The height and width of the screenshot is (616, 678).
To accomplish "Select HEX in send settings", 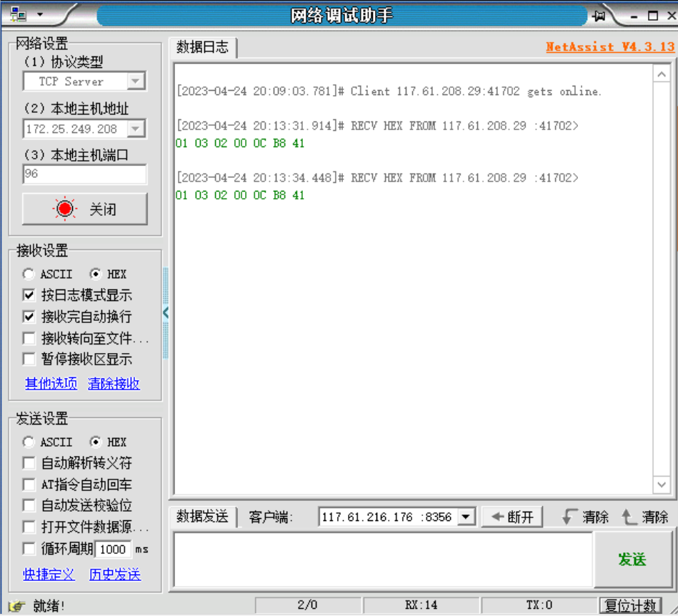I will coord(108,442).
